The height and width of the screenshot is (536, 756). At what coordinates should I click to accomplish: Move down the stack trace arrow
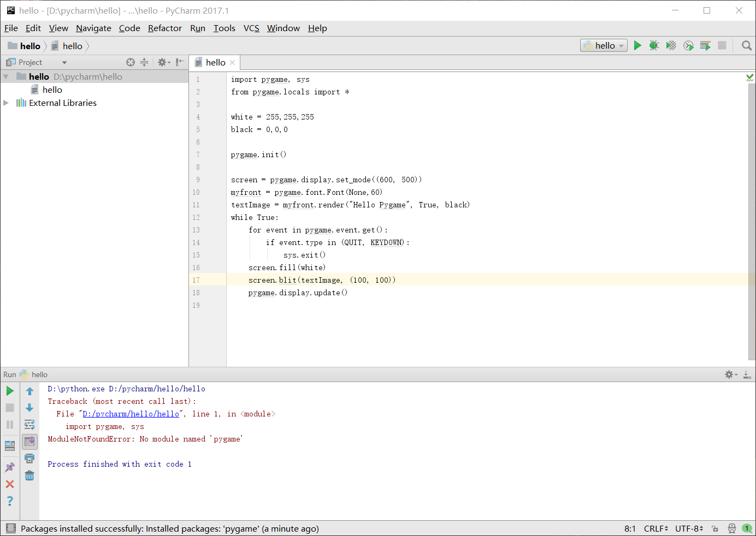(29, 408)
